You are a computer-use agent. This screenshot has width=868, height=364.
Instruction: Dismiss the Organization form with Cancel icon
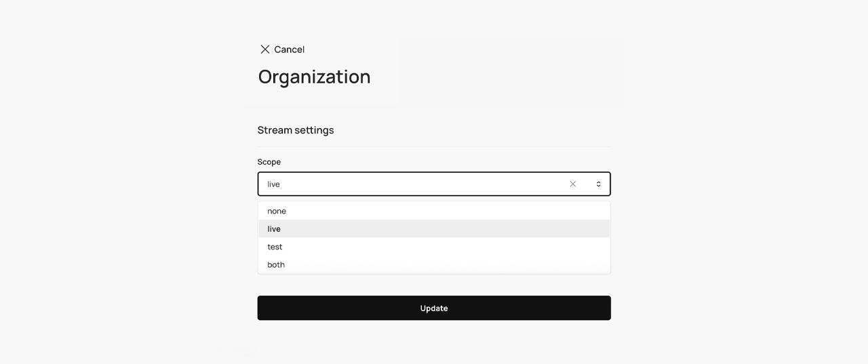(264, 49)
